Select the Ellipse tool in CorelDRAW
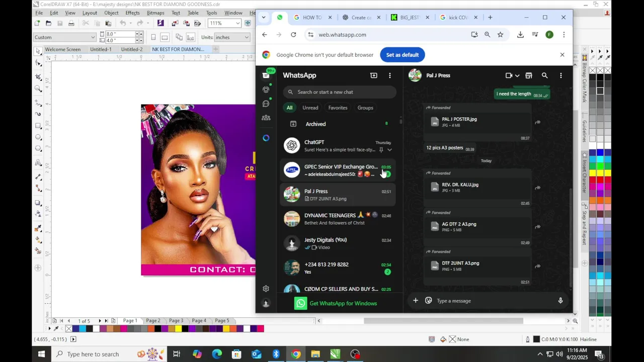The width and height of the screenshot is (644, 362). [38, 137]
